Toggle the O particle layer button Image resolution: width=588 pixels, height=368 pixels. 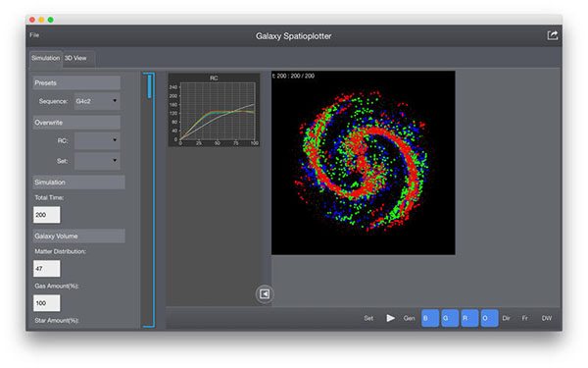tap(489, 318)
